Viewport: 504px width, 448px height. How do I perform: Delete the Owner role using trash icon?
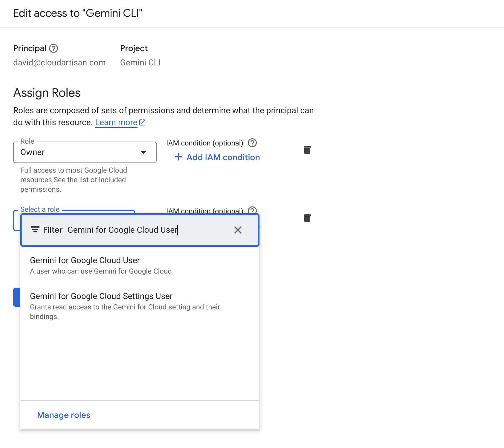click(x=307, y=150)
